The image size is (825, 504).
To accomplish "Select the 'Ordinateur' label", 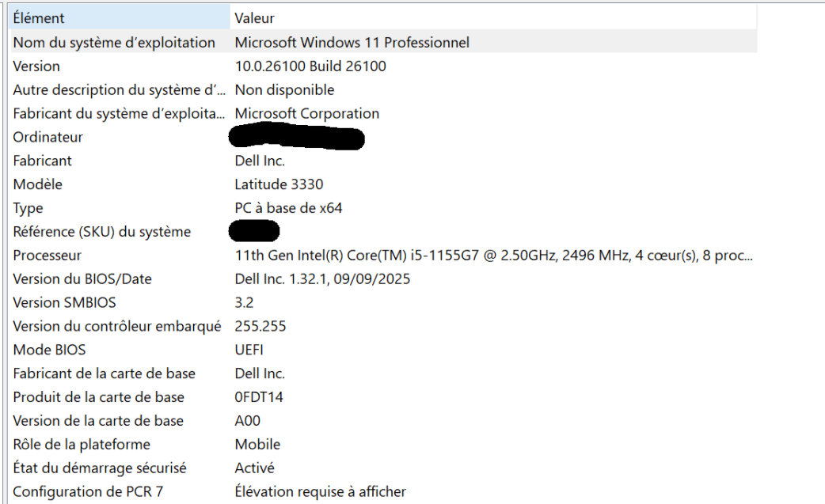I will pyautogui.click(x=48, y=137).
